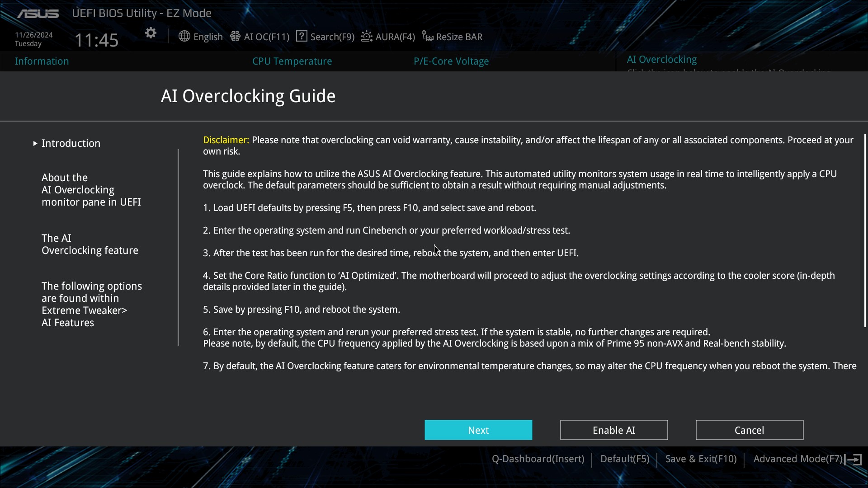Open Search(F9) utility

325,36
